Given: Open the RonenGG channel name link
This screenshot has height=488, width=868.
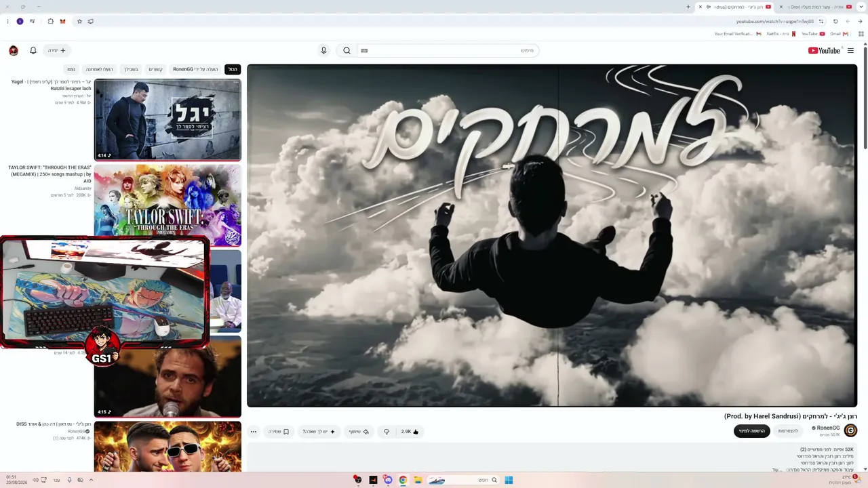Looking at the screenshot, I should [x=828, y=428].
